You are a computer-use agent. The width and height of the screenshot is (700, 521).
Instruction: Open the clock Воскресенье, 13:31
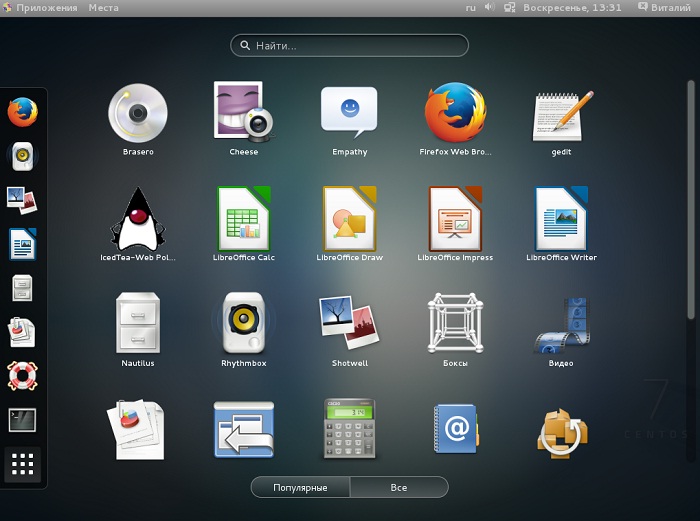pos(572,8)
